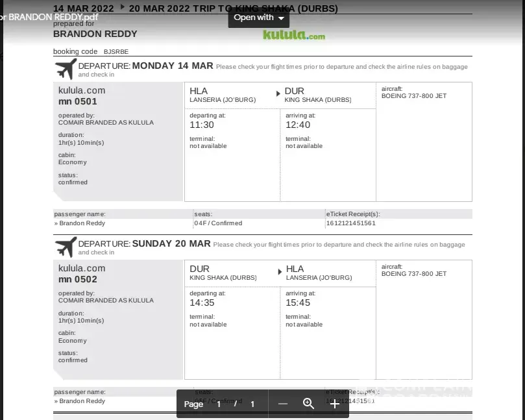
Task: Click the magnifier reset zoom icon
Action: point(309,404)
